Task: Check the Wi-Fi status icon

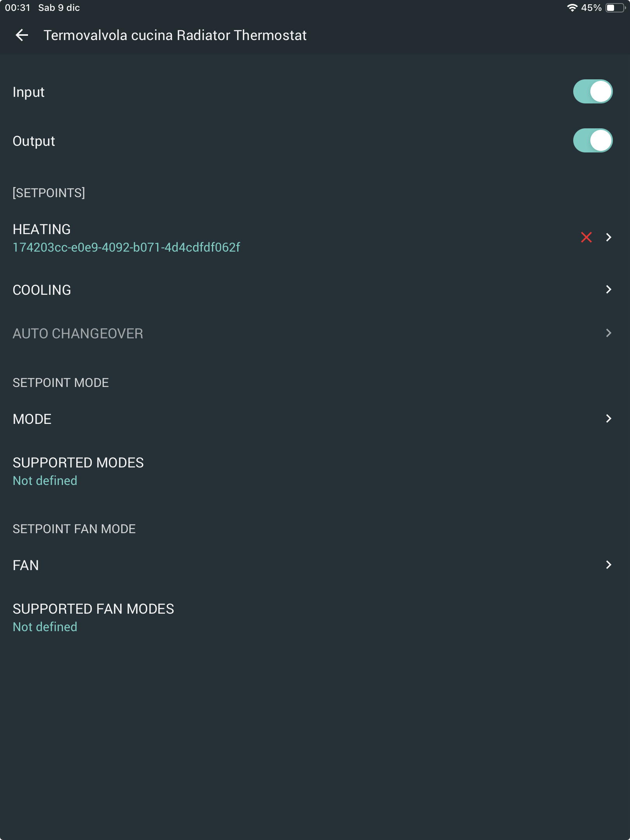Action: (572, 8)
